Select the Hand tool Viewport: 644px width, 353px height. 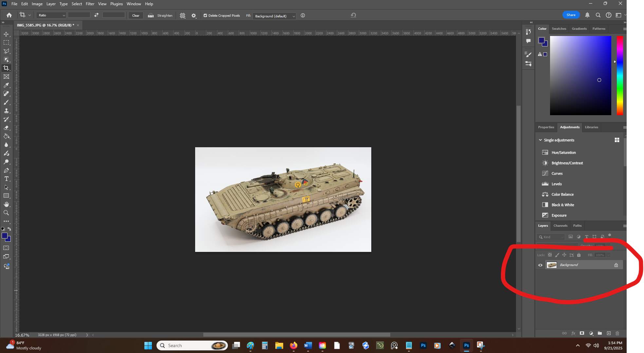[x=6, y=204]
